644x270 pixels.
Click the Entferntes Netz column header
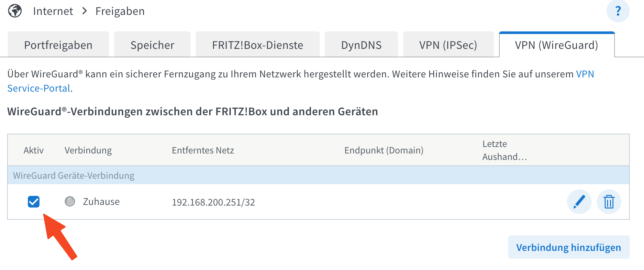(203, 150)
